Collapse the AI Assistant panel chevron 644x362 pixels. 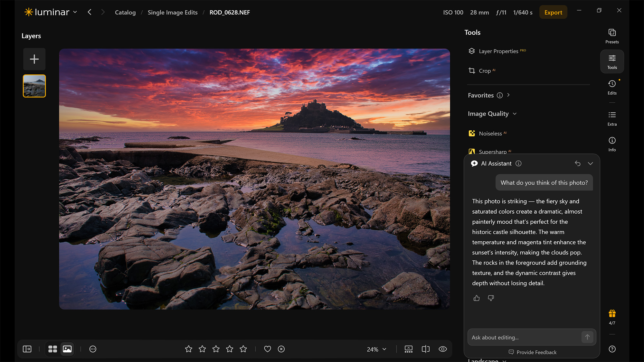point(590,163)
